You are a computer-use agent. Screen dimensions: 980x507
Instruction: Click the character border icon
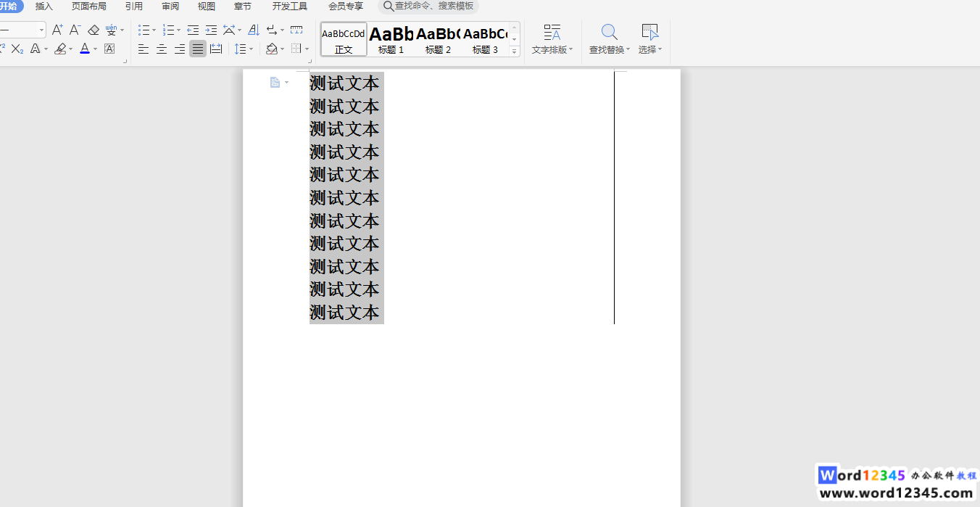tap(109, 49)
